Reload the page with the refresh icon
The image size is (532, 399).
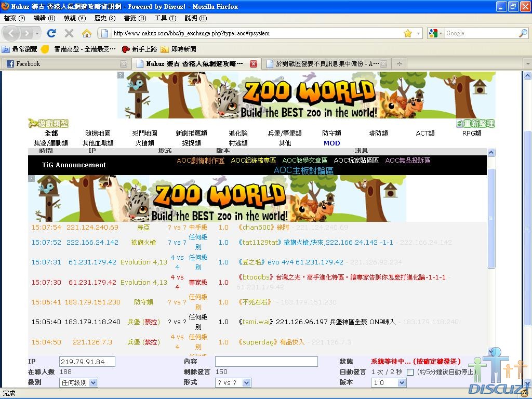(51, 33)
